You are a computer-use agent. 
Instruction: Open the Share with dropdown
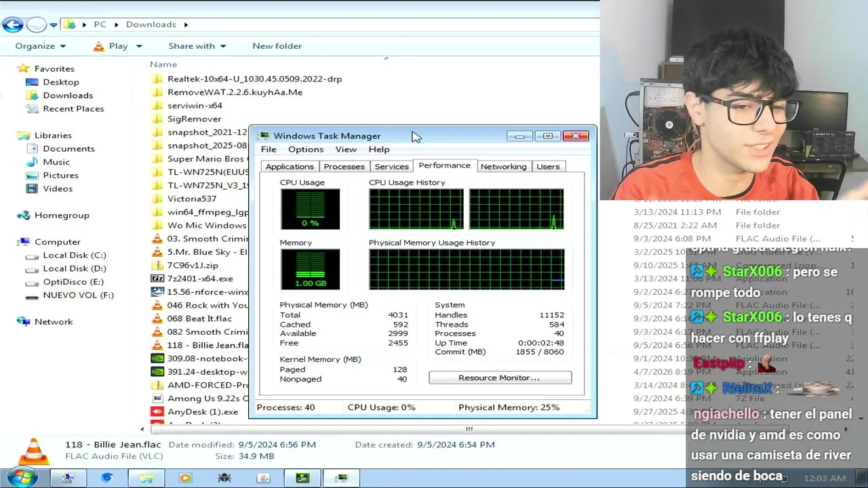197,46
